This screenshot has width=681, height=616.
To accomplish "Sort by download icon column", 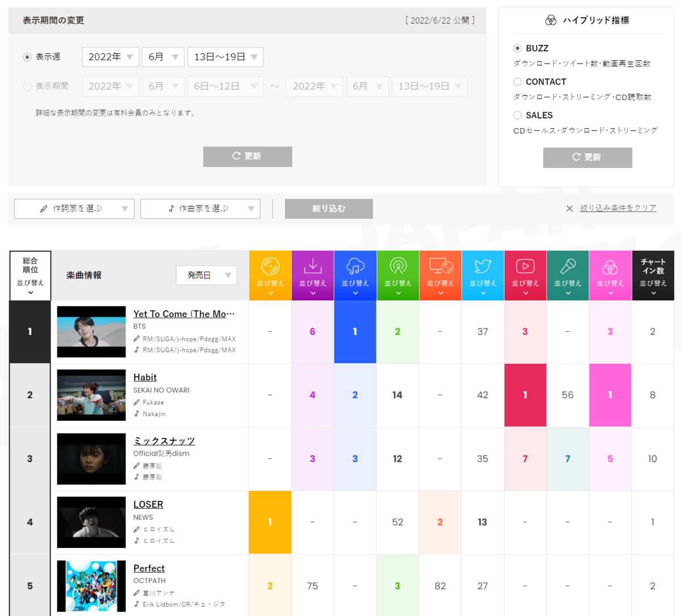I will 313,276.
